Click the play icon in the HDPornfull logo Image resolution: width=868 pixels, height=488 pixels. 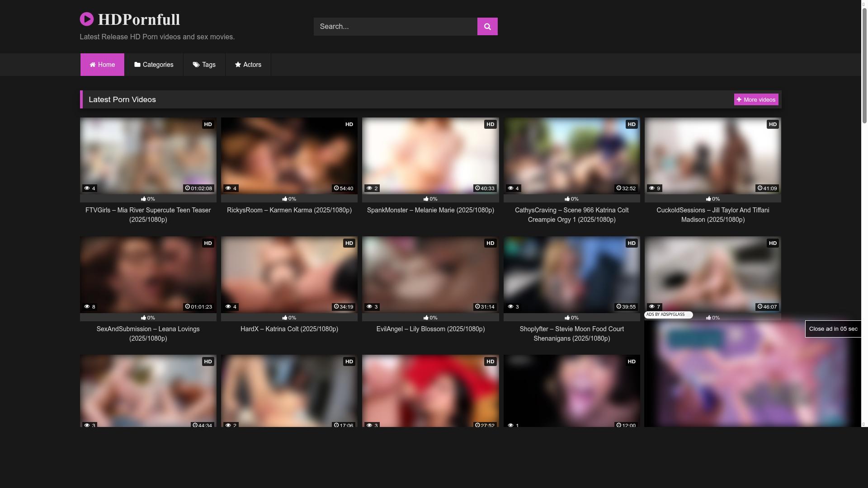[87, 19]
